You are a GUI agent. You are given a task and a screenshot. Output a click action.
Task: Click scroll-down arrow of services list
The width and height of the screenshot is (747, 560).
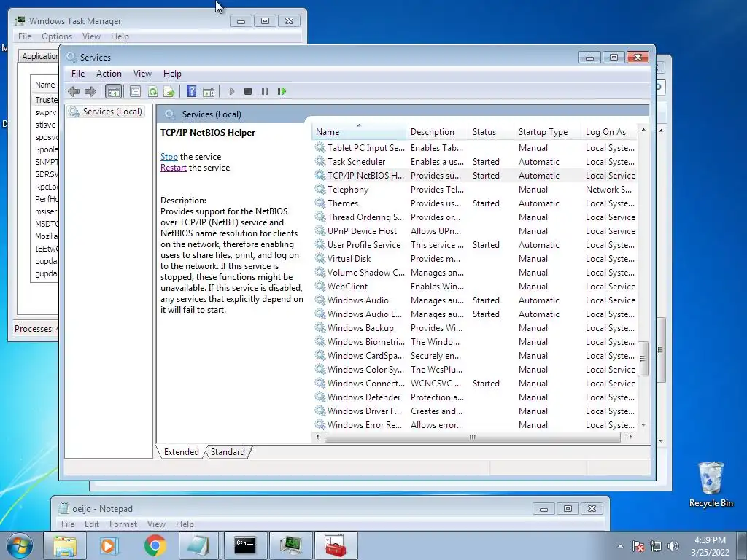click(643, 425)
